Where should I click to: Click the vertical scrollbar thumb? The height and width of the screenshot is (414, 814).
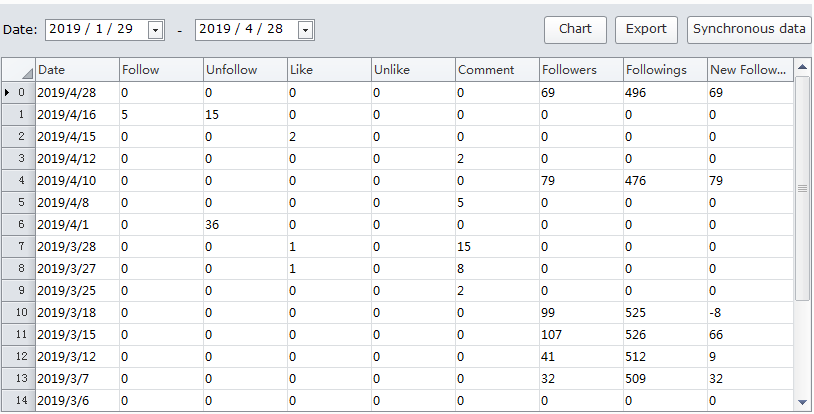(x=803, y=188)
